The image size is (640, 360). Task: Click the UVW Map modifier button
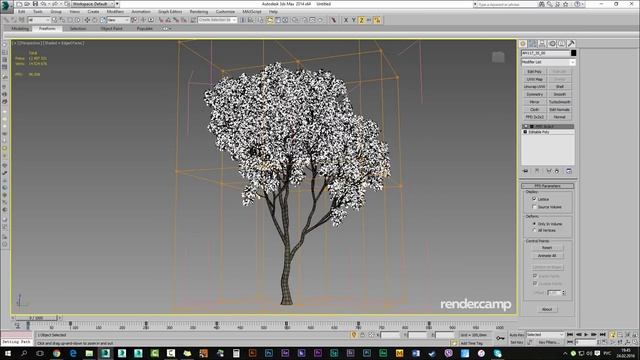534,79
